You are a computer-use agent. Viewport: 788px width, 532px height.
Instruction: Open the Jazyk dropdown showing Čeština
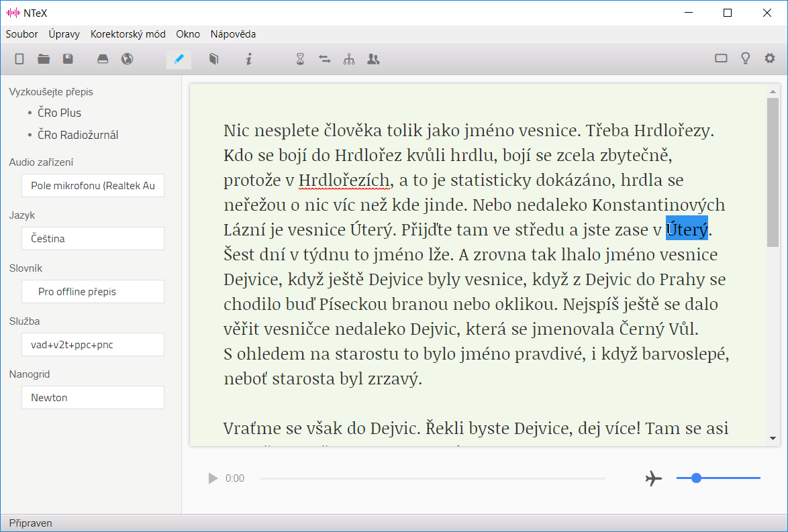click(93, 239)
